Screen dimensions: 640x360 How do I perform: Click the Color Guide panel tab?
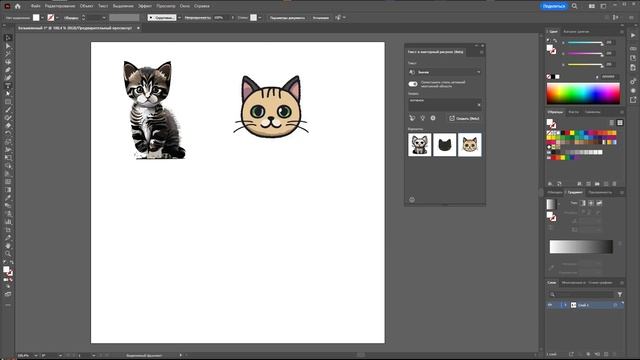[576, 31]
